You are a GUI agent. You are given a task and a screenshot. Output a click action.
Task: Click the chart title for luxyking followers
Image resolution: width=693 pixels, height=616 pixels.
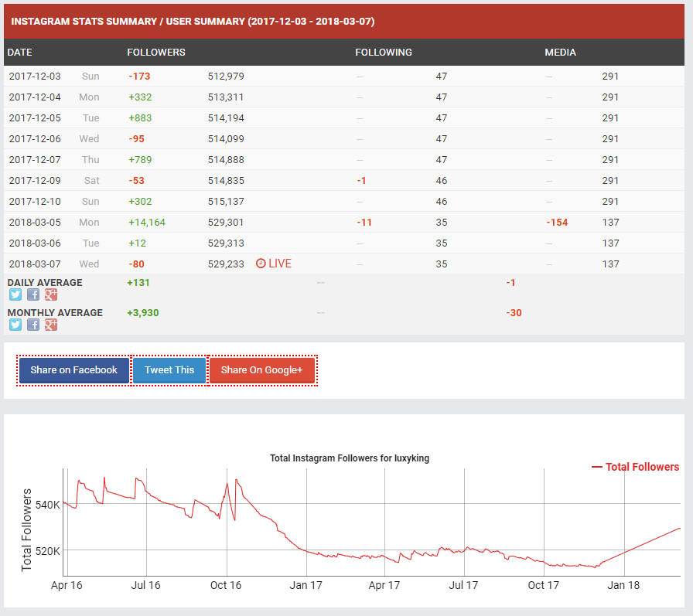pos(350,458)
